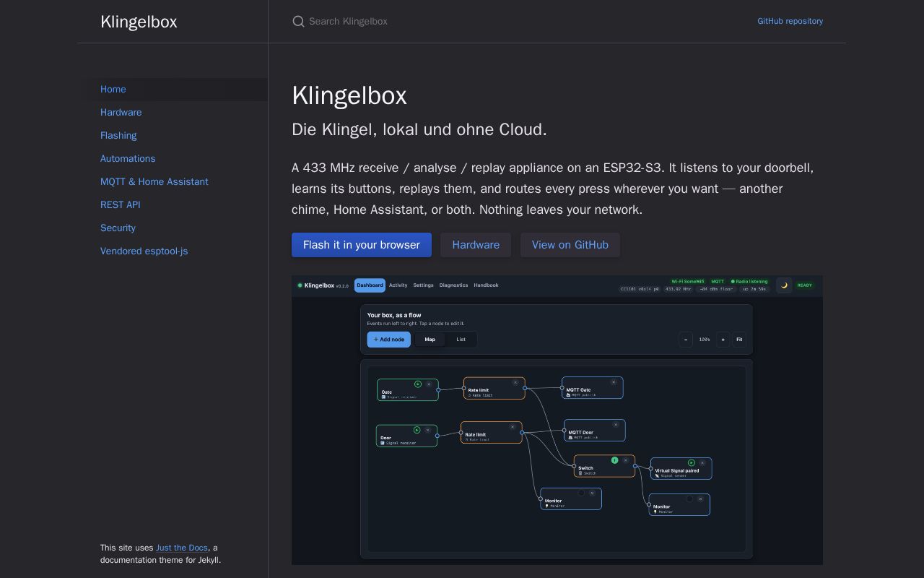Click the X icon on the MQTT Door node

(616, 425)
